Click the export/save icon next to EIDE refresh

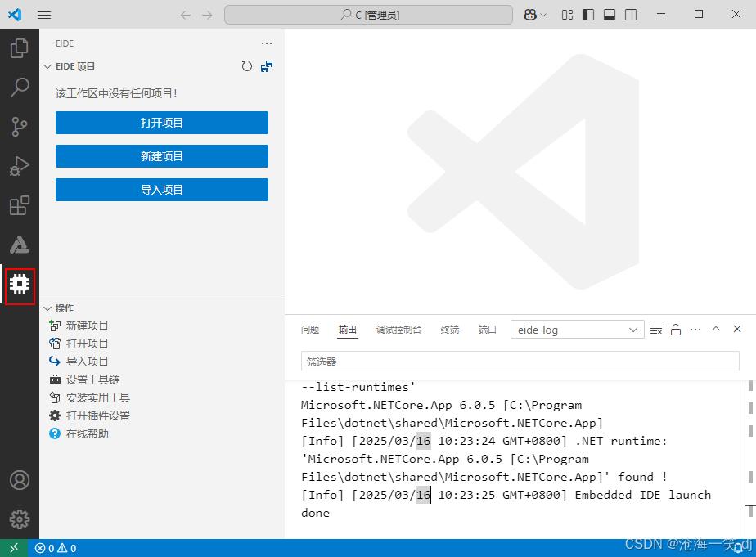[266, 66]
